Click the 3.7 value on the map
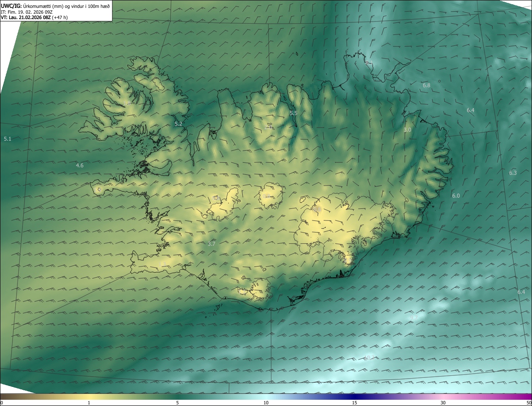 tap(211, 244)
